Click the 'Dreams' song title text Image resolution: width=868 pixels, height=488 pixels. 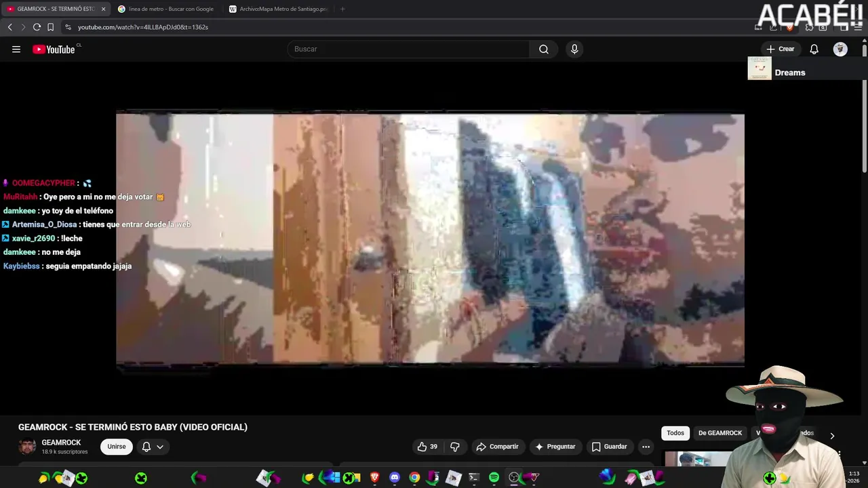point(790,73)
